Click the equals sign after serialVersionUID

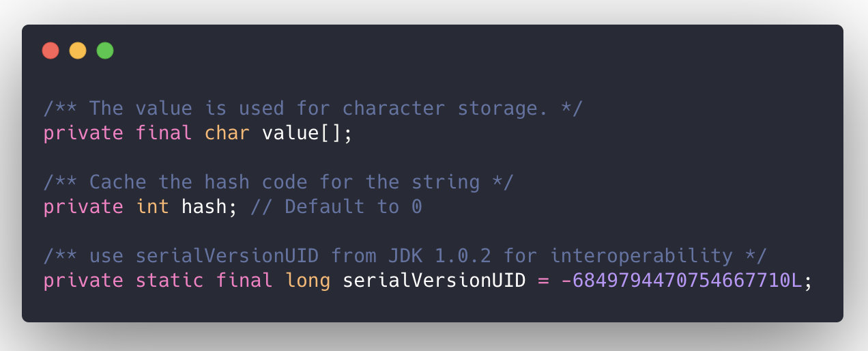click(543, 280)
